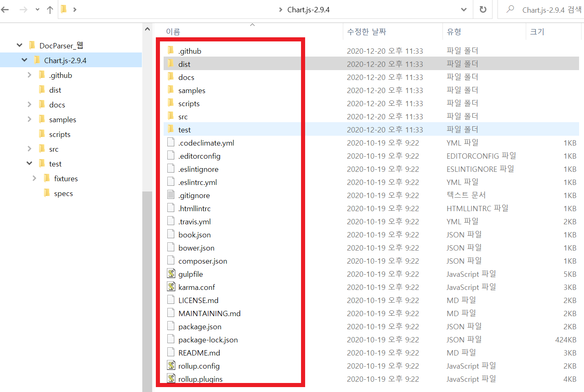Select the .github folder icon in file list
Viewport: 584px width, 392px height.
171,50
